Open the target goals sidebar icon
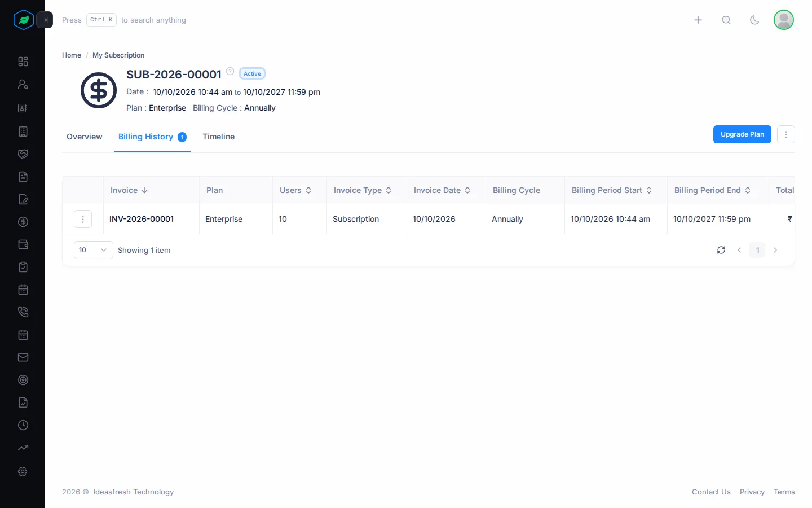Viewport: 812px width, 508px height. 23,380
